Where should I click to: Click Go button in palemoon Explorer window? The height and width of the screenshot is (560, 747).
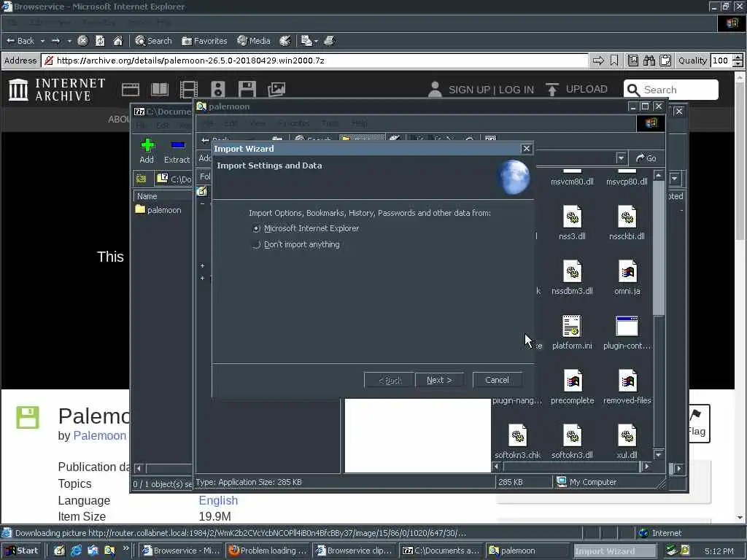tap(646, 158)
